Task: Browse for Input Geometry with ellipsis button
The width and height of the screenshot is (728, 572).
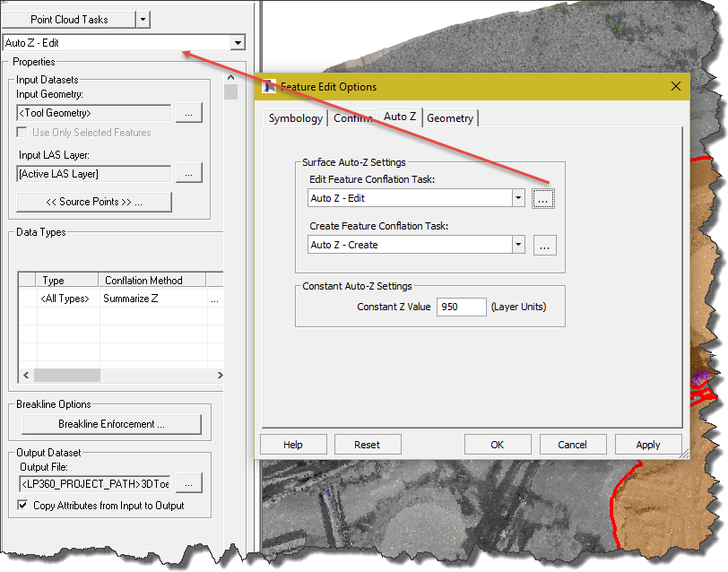Action: tap(188, 113)
